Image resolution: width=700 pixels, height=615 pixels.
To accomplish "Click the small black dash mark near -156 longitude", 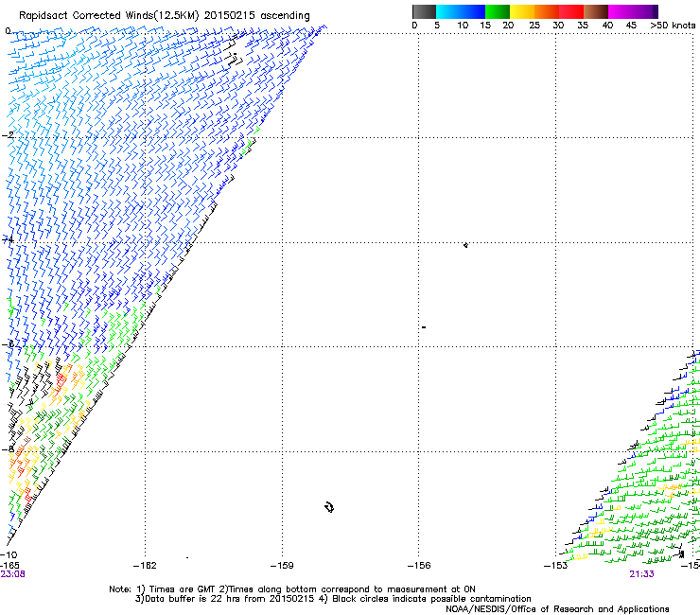I will pos(424,327).
